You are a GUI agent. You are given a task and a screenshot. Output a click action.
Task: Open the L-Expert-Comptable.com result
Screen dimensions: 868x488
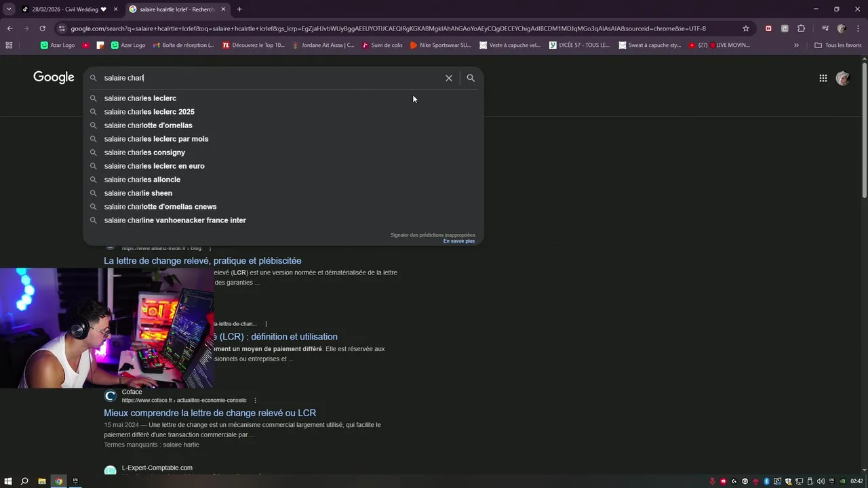click(157, 468)
